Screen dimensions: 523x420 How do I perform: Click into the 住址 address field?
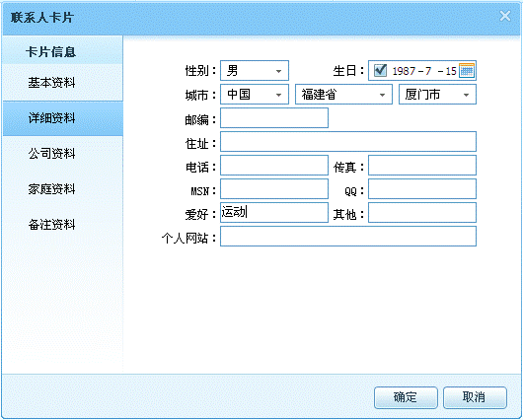(348, 141)
